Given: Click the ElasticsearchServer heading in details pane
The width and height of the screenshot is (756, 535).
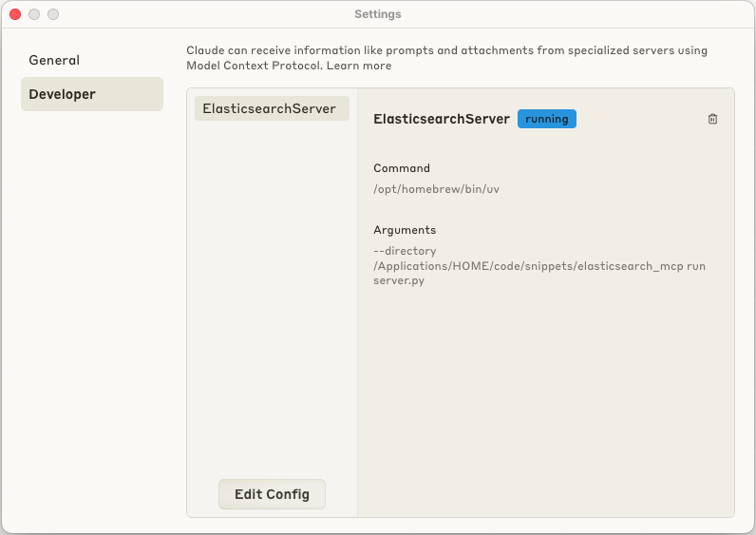Looking at the screenshot, I should coord(442,119).
